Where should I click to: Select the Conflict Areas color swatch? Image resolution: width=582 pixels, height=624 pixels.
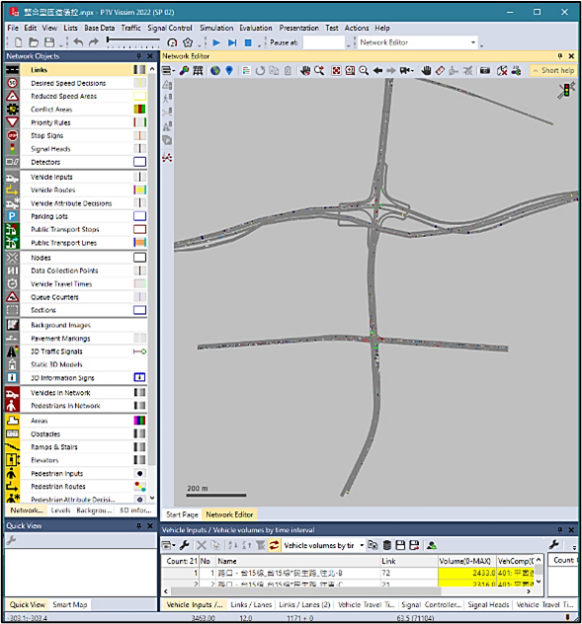(139, 109)
